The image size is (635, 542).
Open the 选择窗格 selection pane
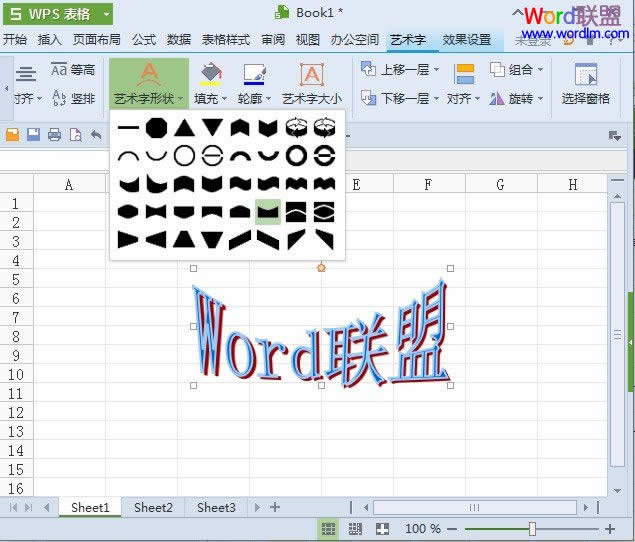[x=586, y=84]
